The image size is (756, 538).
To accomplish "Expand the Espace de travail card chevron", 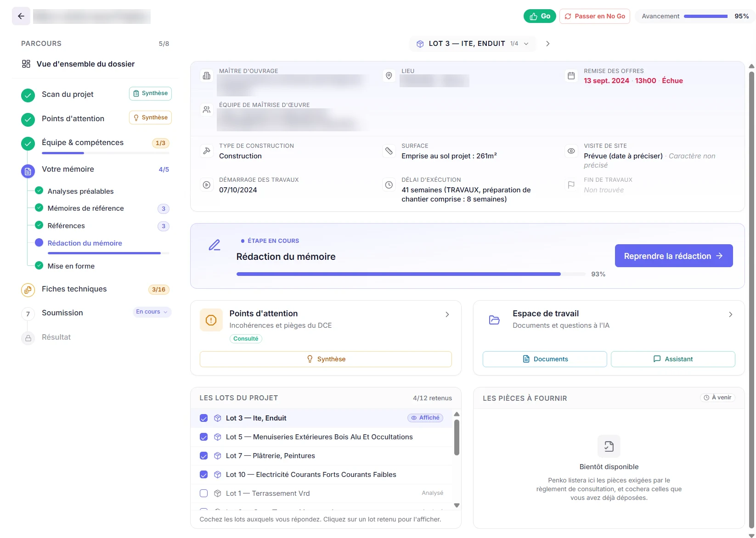I will pyautogui.click(x=730, y=314).
